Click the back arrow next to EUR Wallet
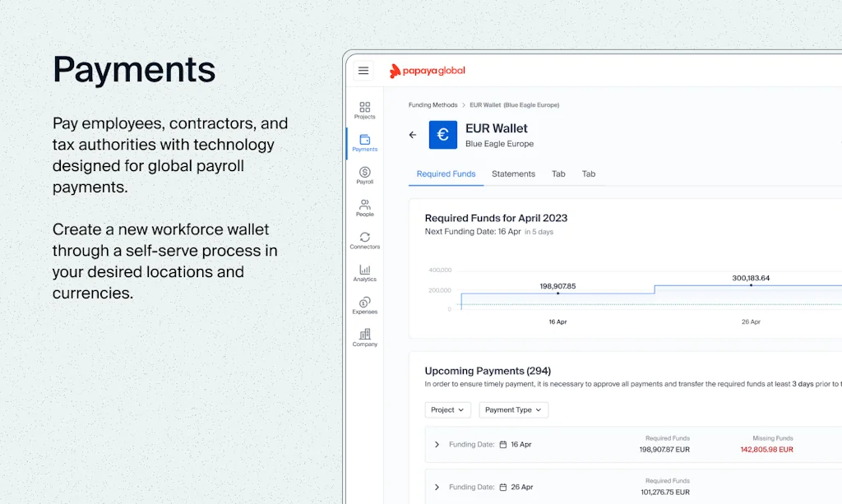The height and width of the screenshot is (504, 842). click(412, 135)
